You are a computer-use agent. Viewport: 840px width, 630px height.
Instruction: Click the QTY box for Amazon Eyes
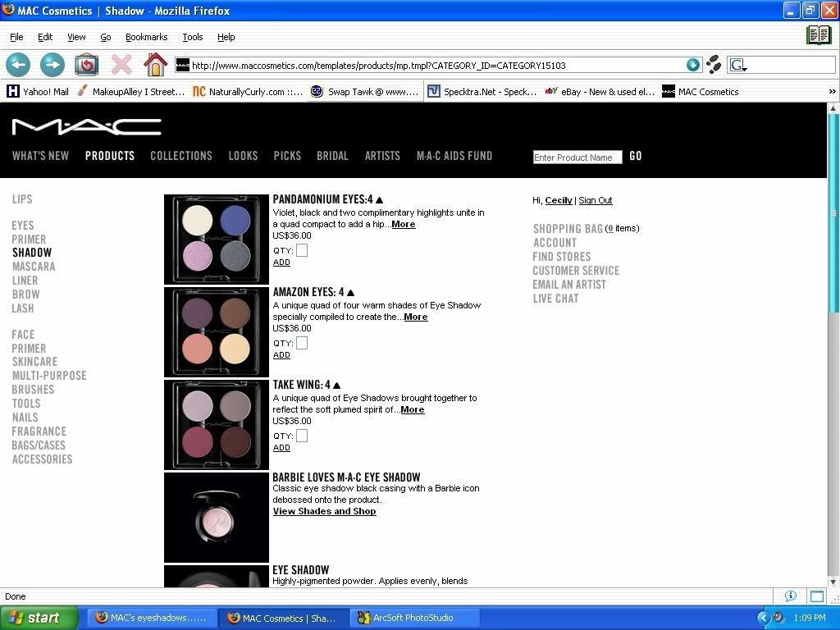click(x=302, y=343)
